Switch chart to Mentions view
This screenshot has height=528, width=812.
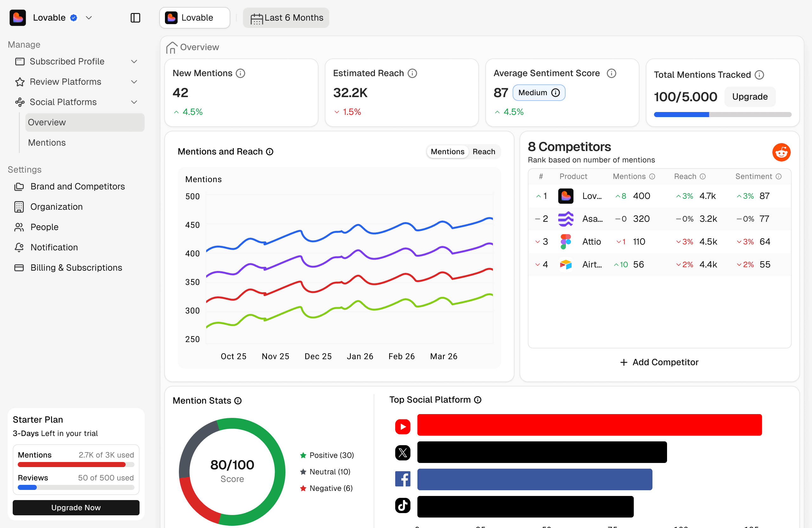coord(447,152)
